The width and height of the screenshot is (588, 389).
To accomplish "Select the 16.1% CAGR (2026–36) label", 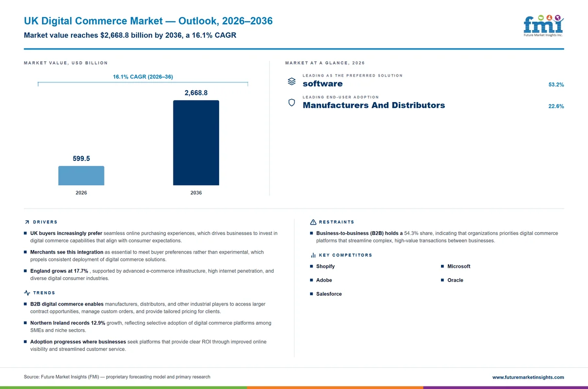I will (x=143, y=77).
